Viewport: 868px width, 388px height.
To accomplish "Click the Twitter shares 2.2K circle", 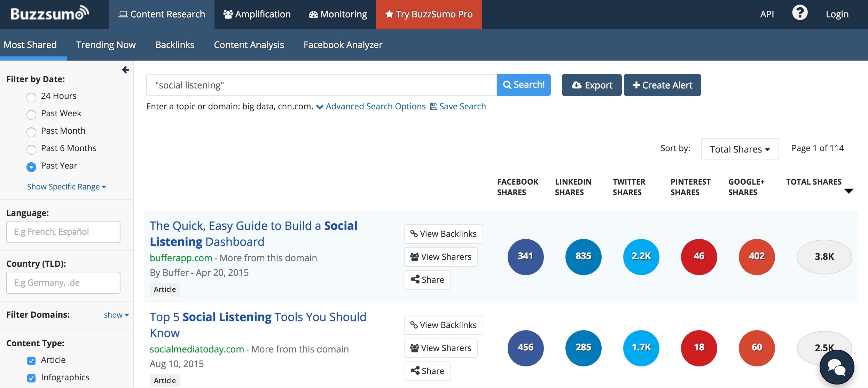I will pos(641,257).
